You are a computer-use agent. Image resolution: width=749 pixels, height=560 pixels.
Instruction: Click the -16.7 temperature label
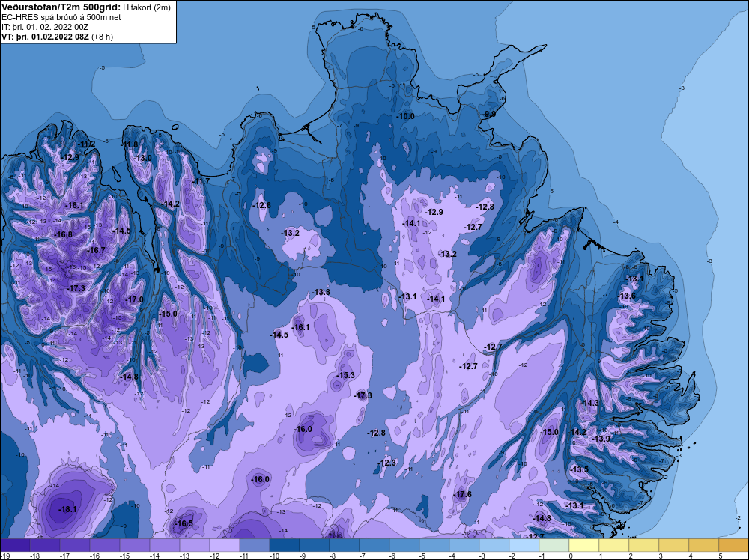97,250
